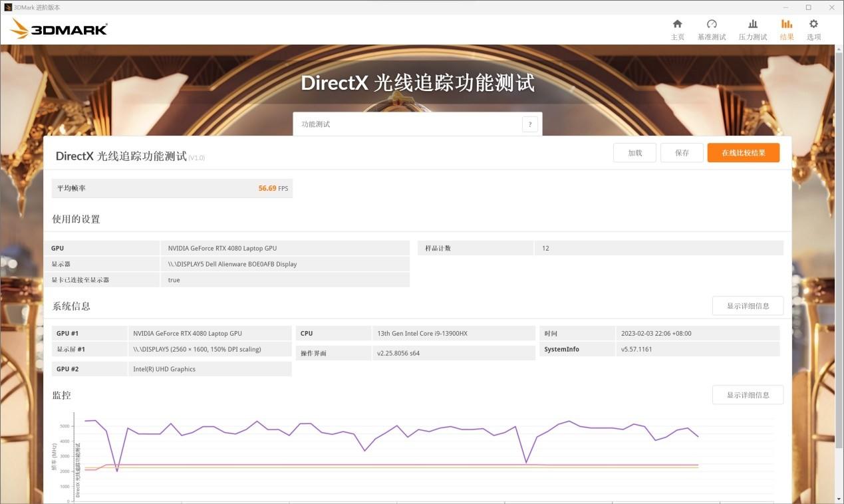Click the 3DMark logo in header

pos(59,29)
